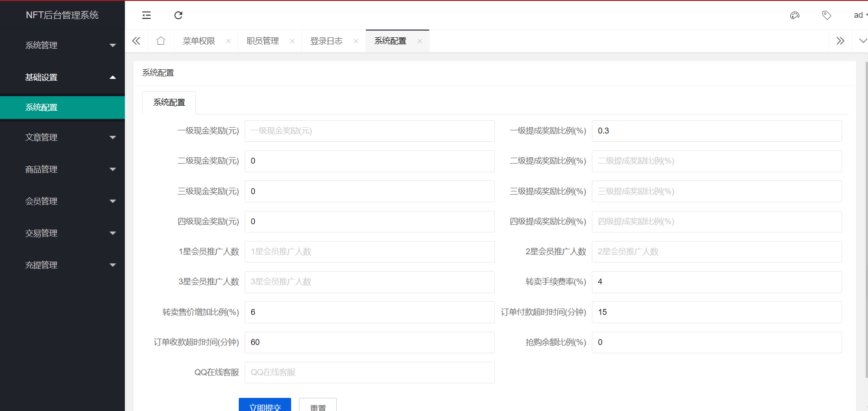Refresh the current page
The width and height of the screenshot is (868, 411).
point(178,15)
